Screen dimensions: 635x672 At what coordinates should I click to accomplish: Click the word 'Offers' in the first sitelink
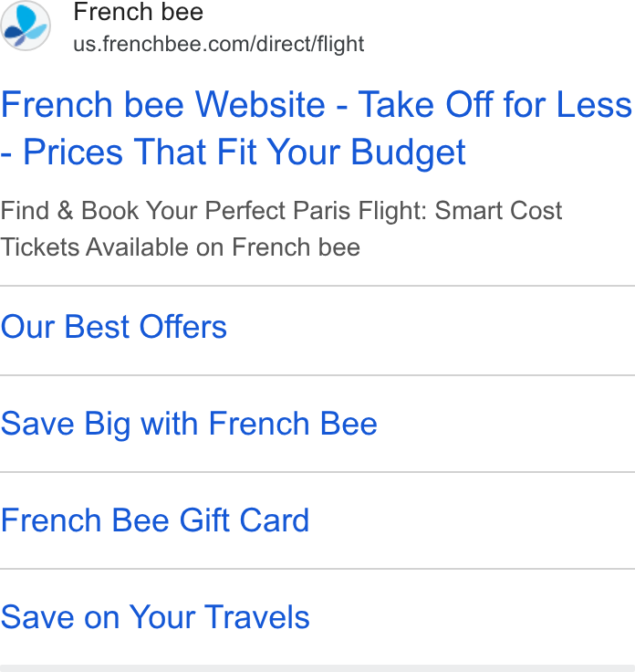[x=182, y=327]
